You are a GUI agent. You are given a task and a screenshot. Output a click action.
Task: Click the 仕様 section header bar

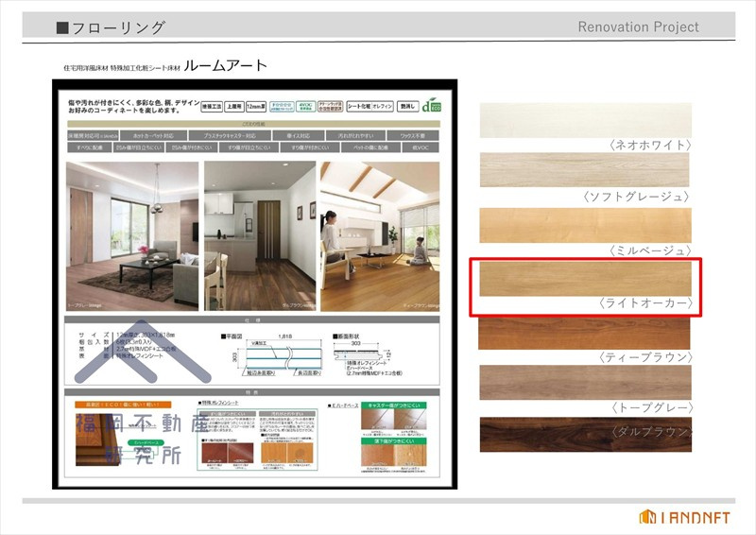point(251,319)
